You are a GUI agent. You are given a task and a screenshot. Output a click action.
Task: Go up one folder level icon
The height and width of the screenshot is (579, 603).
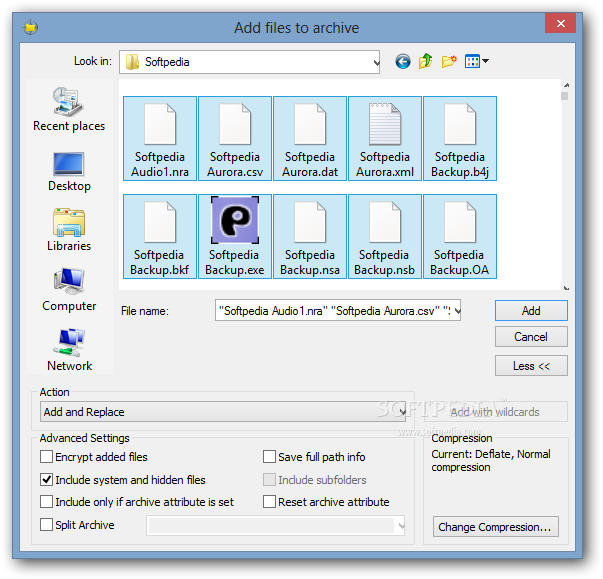(x=425, y=62)
